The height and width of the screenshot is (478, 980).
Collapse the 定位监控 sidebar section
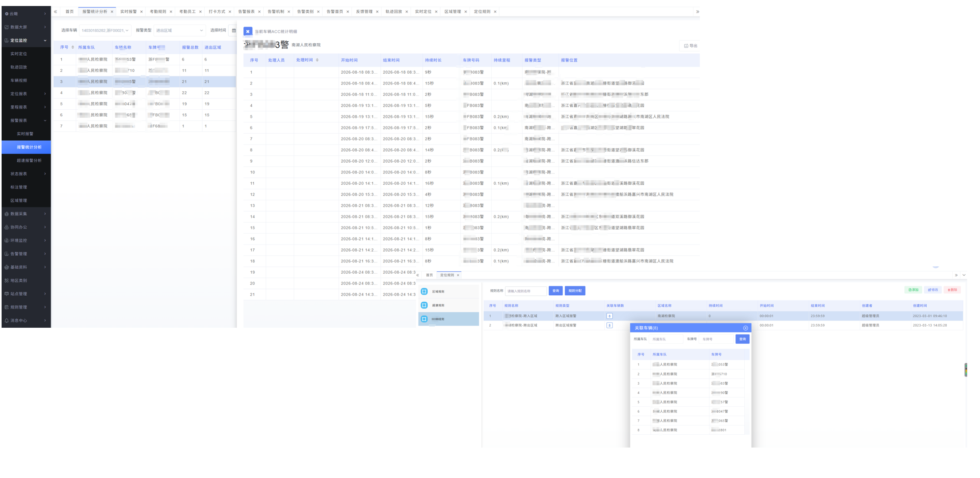pos(26,40)
